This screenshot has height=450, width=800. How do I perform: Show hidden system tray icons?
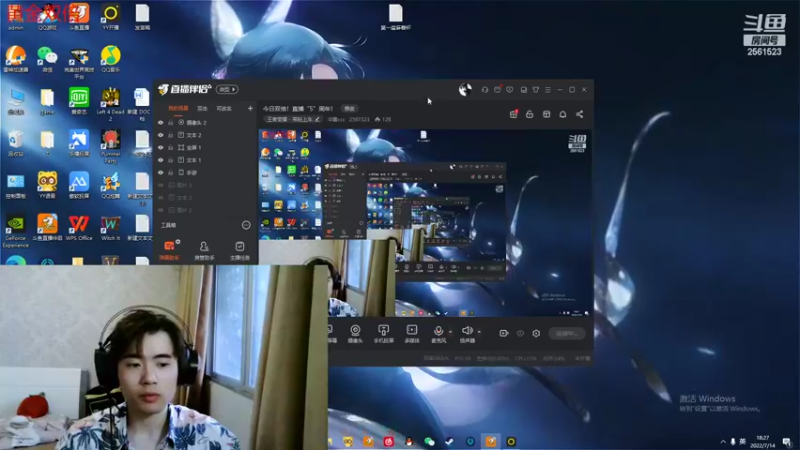(723, 442)
